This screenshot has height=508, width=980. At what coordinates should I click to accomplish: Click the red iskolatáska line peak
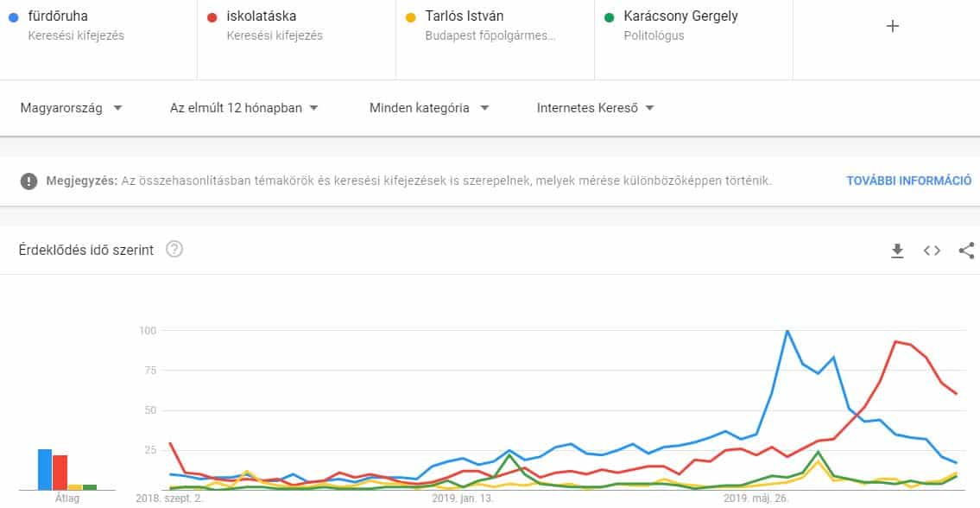point(895,341)
